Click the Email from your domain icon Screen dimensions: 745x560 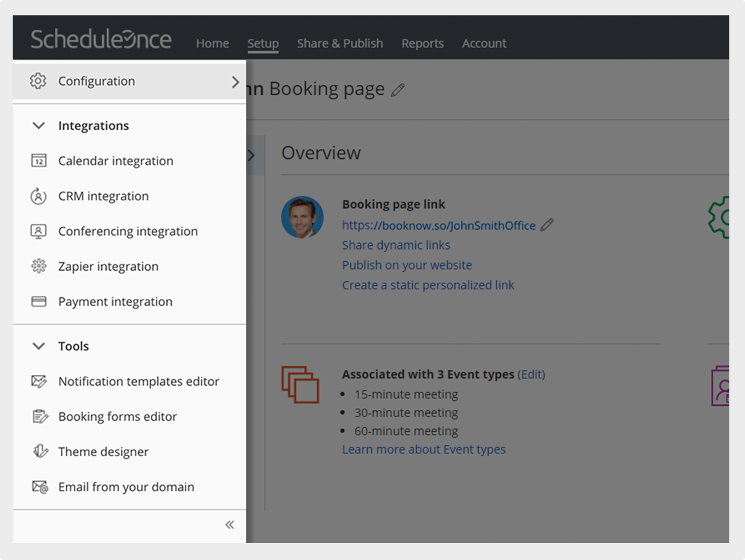tap(40, 487)
